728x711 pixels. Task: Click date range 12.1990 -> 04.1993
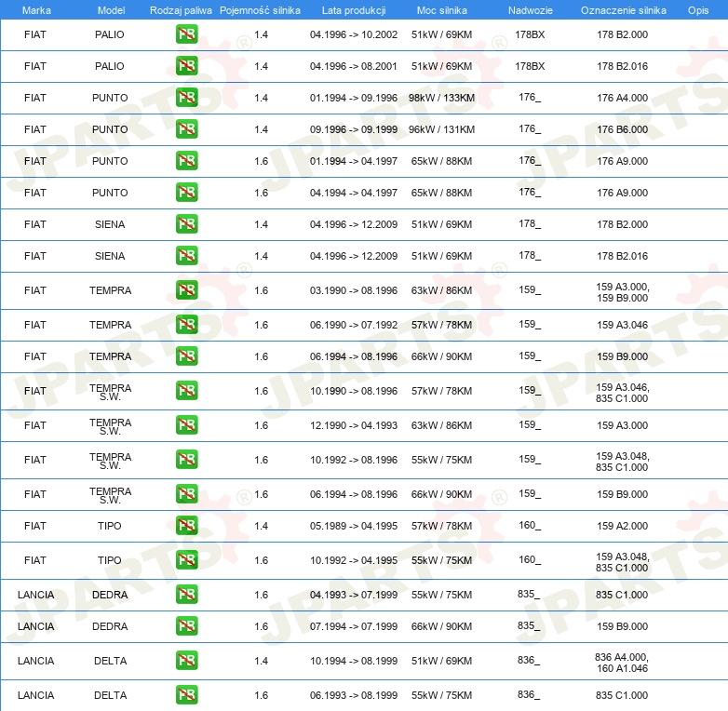(354, 425)
